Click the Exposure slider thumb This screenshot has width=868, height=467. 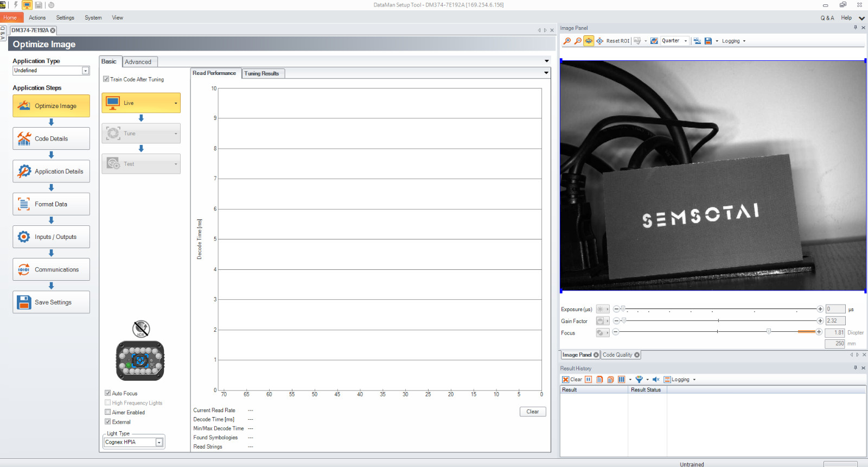[x=623, y=309]
